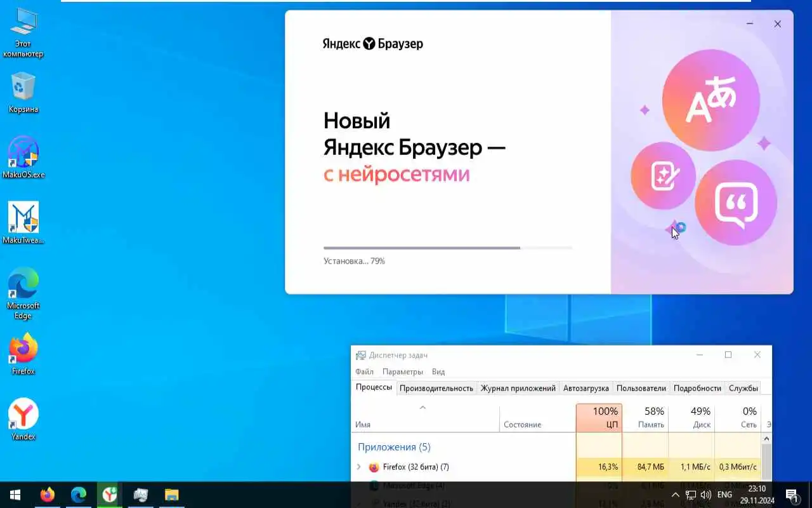Viewport: 812px width, 508px height.
Task: Click the translation bubble icon in the installer
Action: pos(710,100)
